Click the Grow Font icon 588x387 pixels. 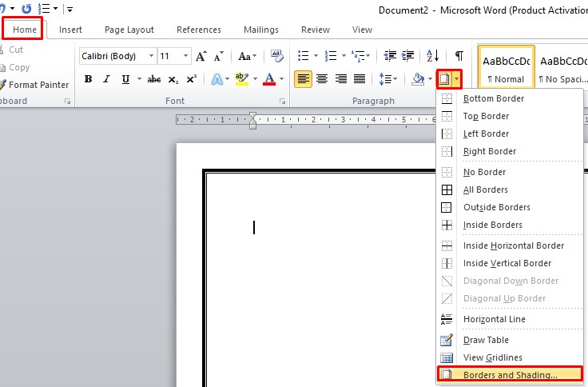201,56
